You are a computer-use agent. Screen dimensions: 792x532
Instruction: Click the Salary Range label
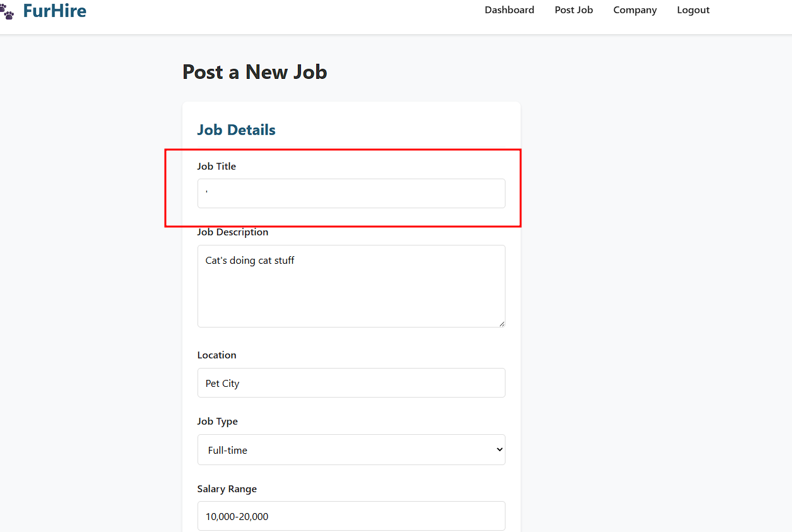click(x=227, y=489)
